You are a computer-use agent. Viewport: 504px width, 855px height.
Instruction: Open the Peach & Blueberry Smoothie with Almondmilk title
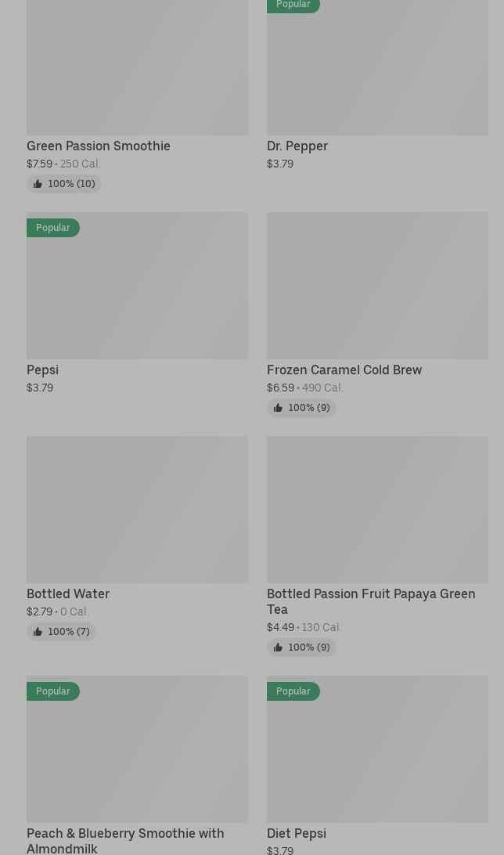tap(125, 842)
